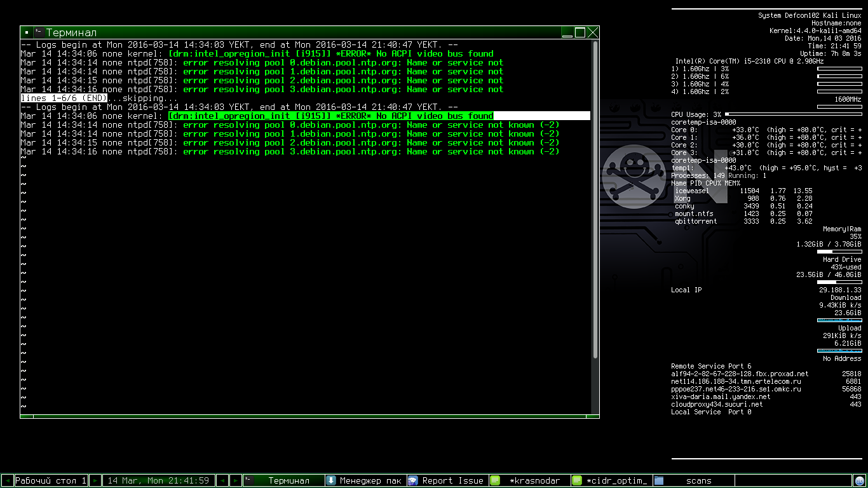Click the Local IP value 29.188.1.33
The height and width of the screenshot is (488, 868).
click(x=840, y=290)
